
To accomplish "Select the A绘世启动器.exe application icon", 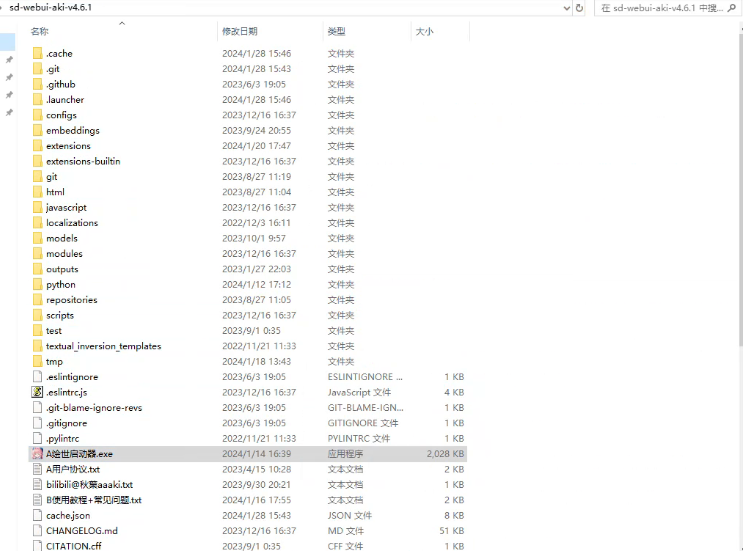I will click(37, 453).
